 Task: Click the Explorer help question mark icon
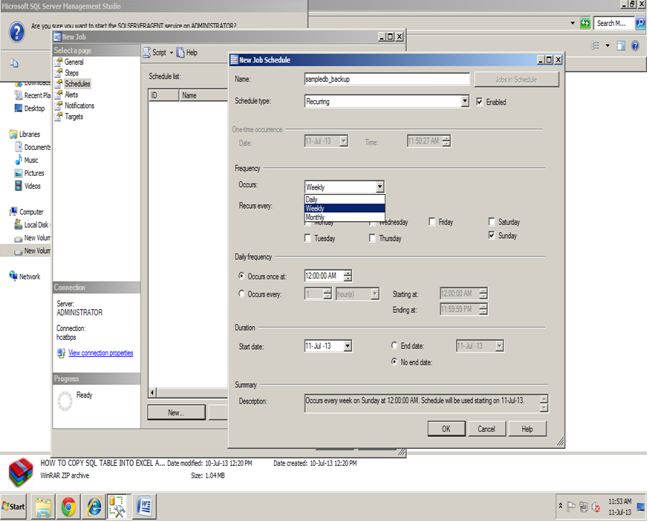coord(635,46)
